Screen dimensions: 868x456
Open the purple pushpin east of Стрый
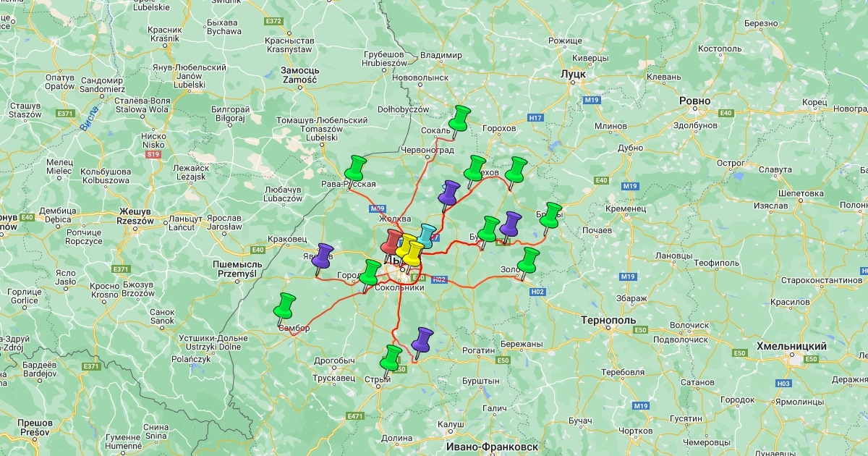pos(422,339)
